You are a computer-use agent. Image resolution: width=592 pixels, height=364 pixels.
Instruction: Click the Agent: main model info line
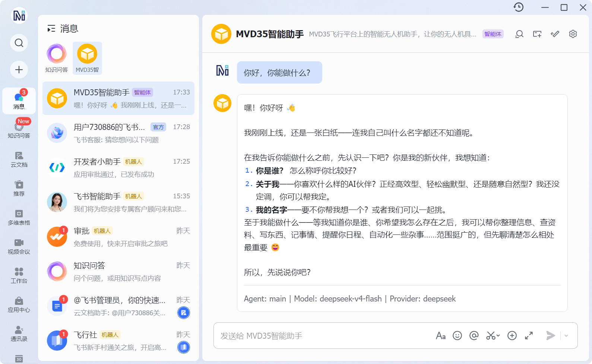point(350,299)
